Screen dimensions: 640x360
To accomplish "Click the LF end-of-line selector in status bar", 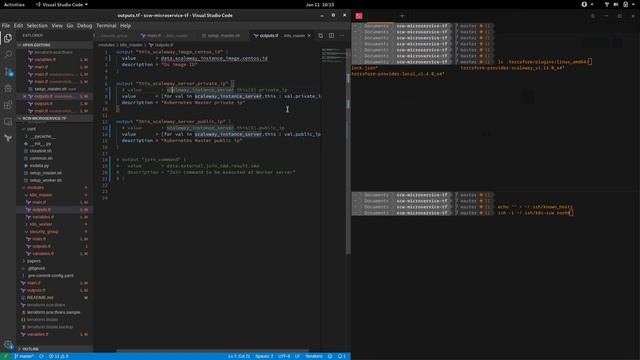I will click(x=297, y=356).
